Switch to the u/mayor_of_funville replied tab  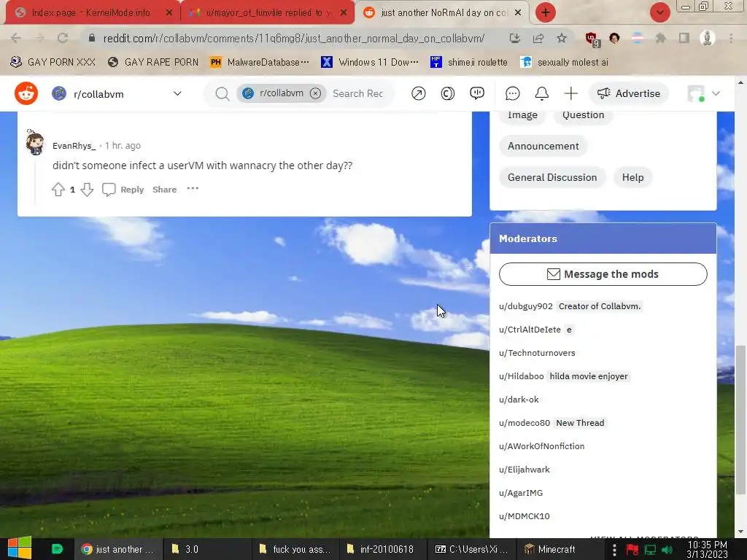tap(267, 12)
